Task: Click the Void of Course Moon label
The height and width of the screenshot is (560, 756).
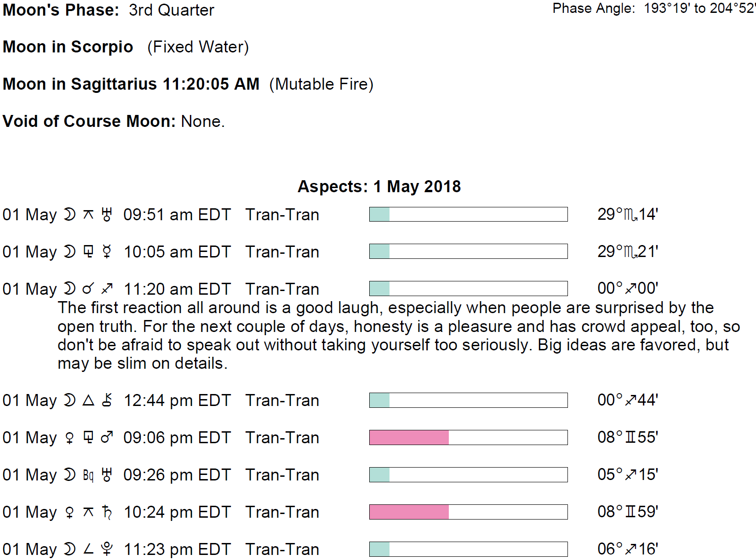Action: coord(89,121)
